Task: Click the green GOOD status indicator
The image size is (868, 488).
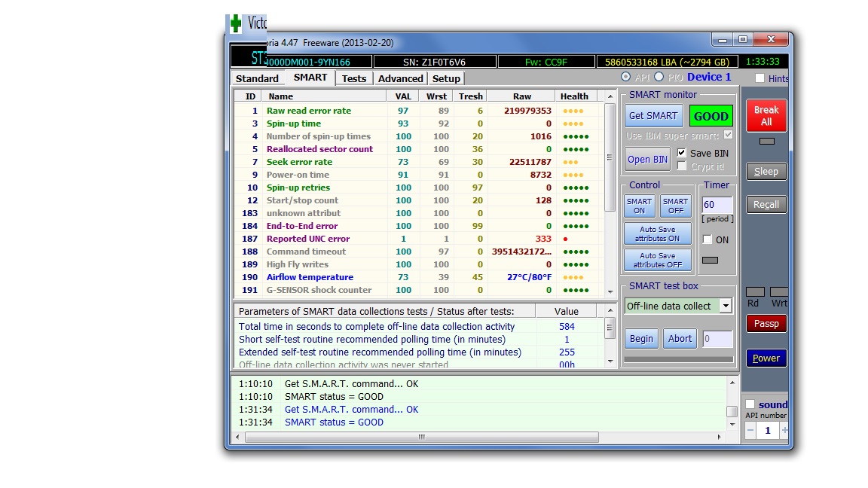Action: click(x=711, y=116)
